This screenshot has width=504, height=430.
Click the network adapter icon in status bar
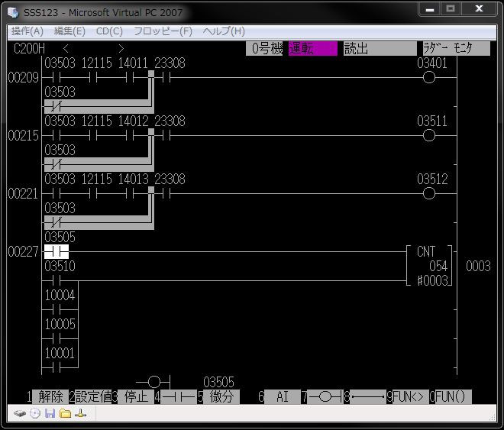[x=80, y=413]
